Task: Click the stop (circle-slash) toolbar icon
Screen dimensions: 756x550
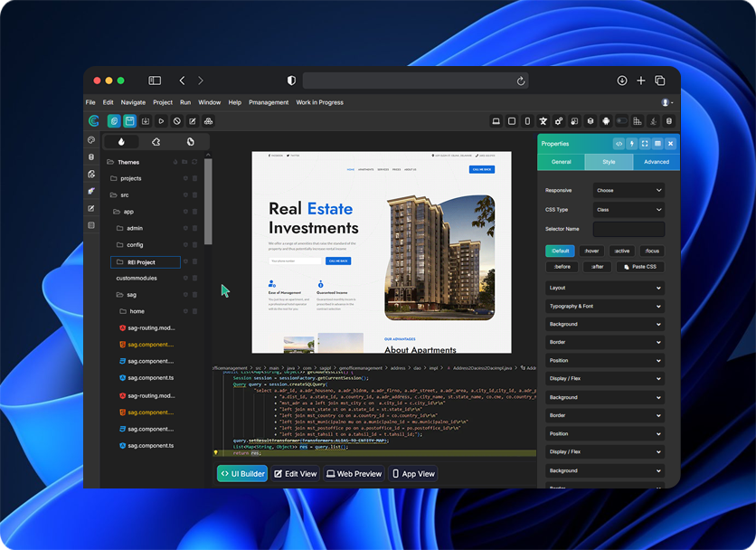Action: [x=177, y=121]
